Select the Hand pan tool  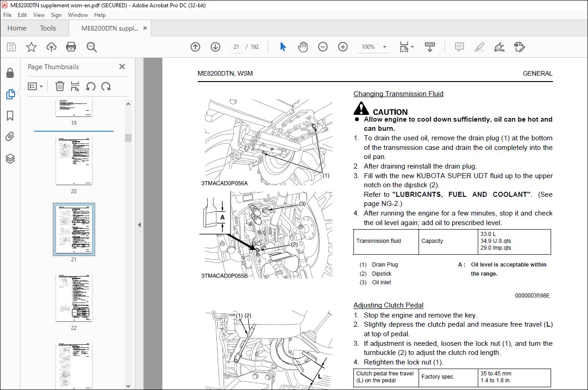click(303, 47)
